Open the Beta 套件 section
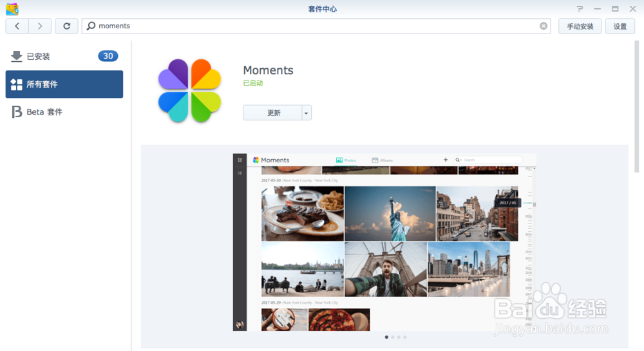This screenshot has height=351, width=644. pyautogui.click(x=64, y=111)
